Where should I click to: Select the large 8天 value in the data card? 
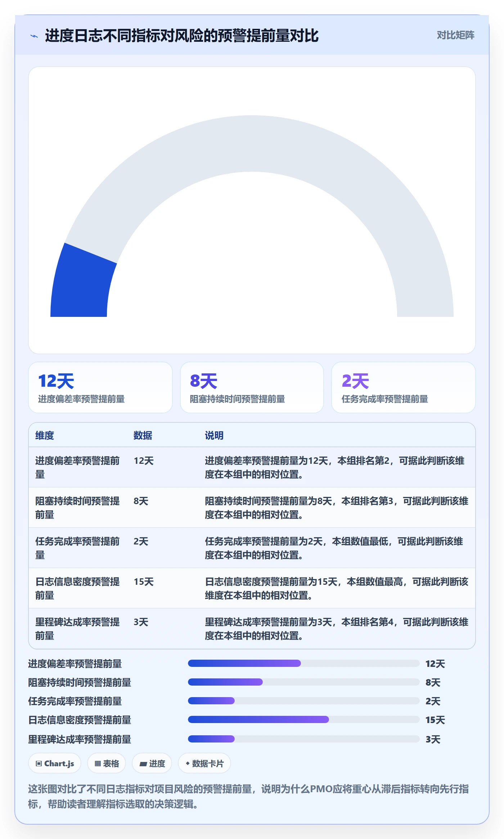pyautogui.click(x=204, y=381)
